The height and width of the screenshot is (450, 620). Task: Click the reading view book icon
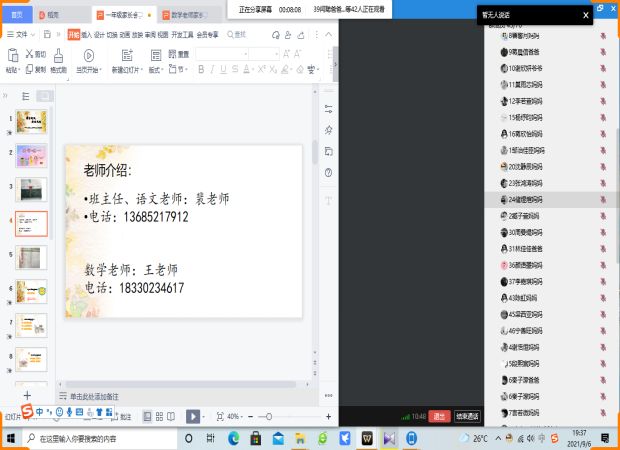[x=172, y=416]
